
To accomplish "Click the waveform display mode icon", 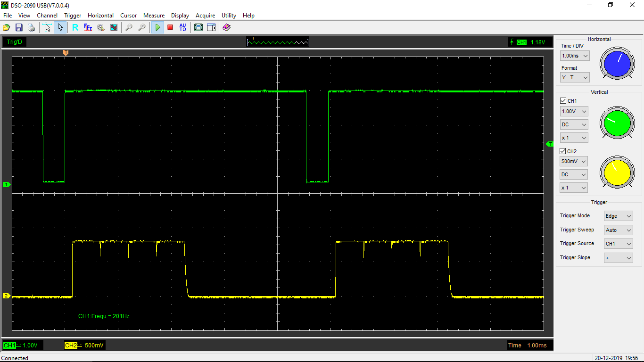I will (114, 28).
